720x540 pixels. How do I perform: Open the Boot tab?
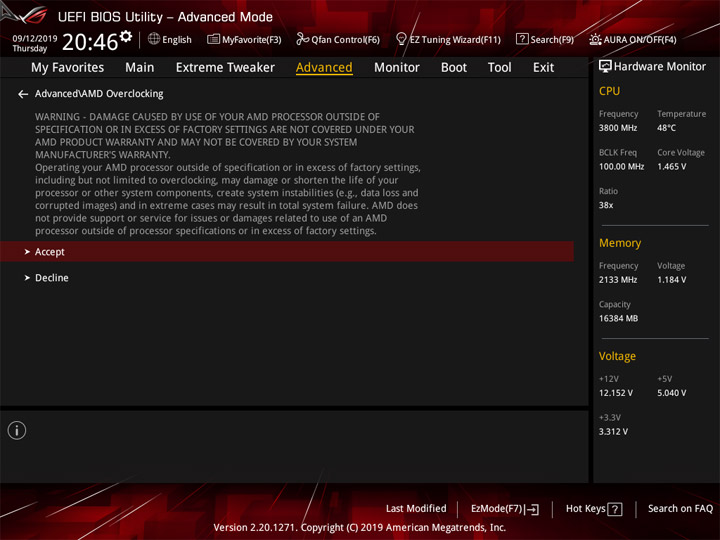(454, 68)
